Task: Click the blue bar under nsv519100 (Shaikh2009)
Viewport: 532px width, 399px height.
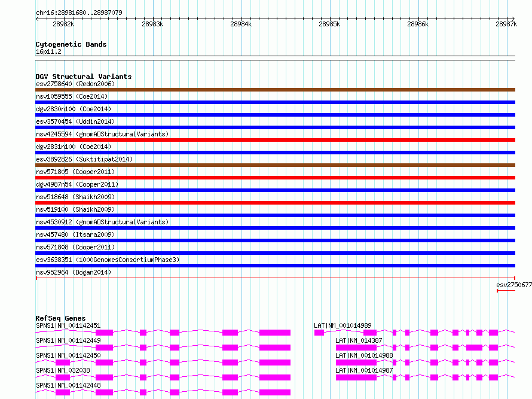Action: [275, 215]
